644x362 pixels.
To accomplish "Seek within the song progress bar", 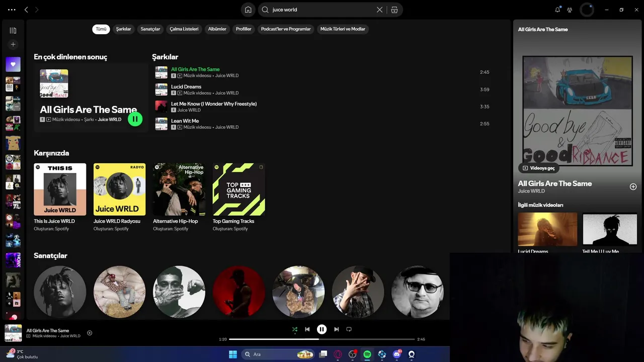I will point(321,339).
